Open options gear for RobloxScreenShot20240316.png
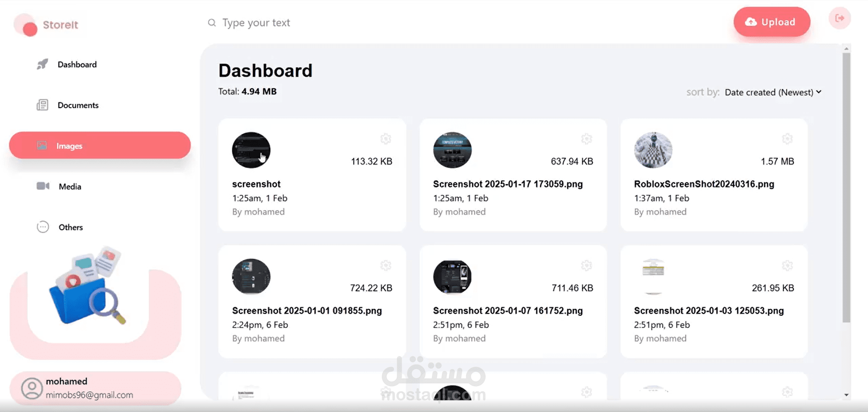The image size is (868, 412). [787, 139]
